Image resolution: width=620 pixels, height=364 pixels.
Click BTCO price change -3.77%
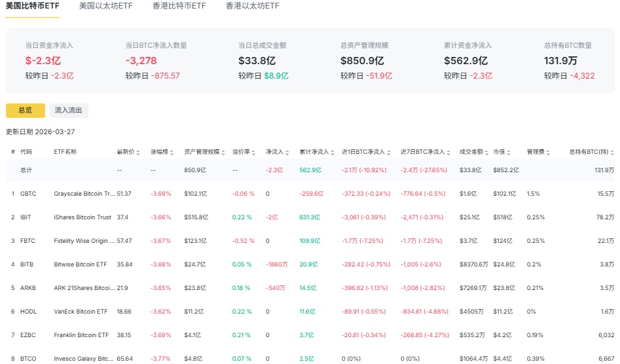[160, 359]
